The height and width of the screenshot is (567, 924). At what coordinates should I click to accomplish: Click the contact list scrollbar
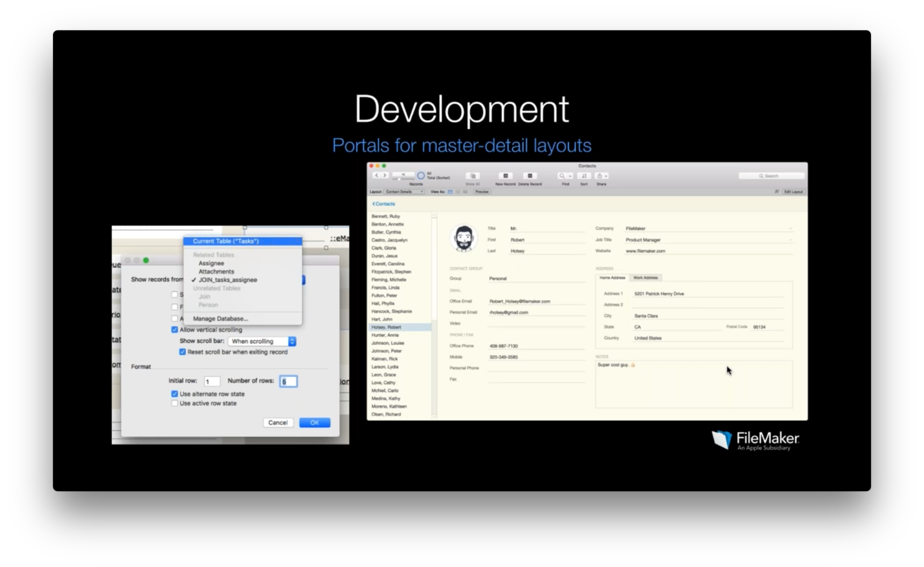click(434, 315)
